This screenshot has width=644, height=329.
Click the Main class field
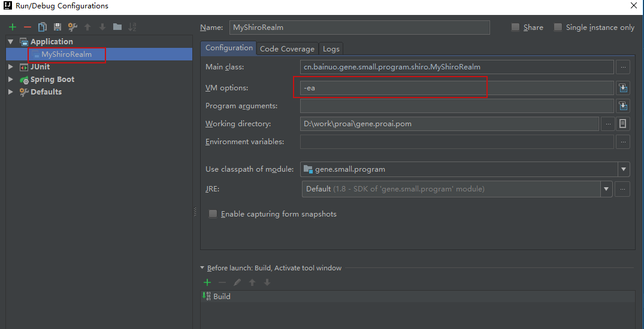pyautogui.click(x=456, y=67)
